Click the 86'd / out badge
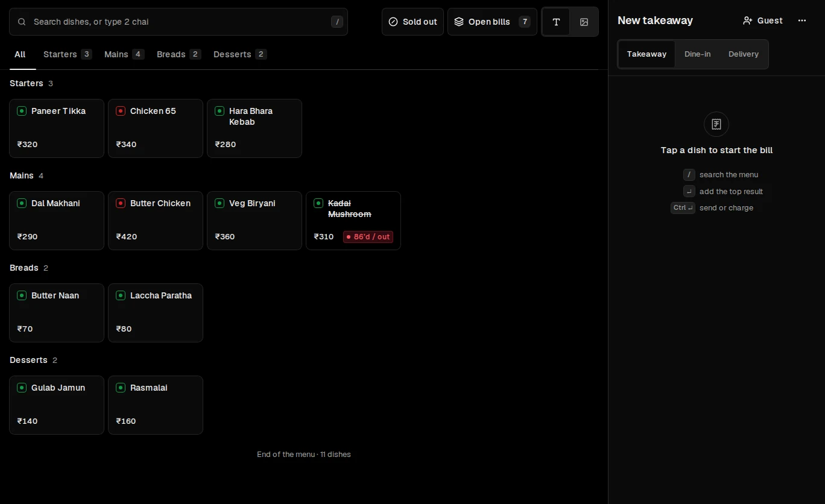Screen dimensions: 825x504 click(x=368, y=237)
